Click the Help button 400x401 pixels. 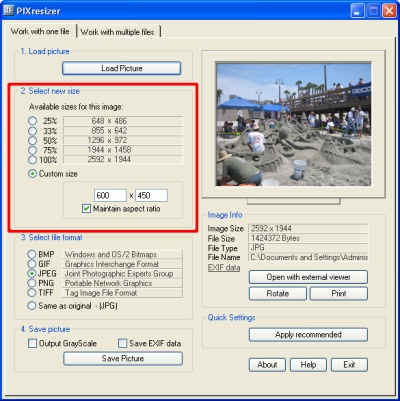click(308, 365)
